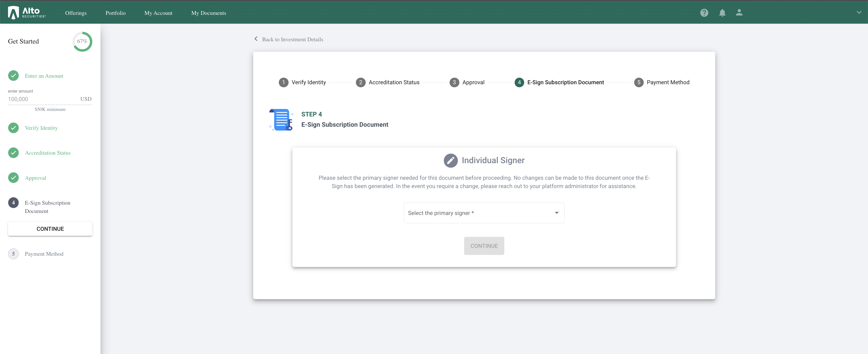
Task: Open the user profile icon
Action: click(x=739, y=13)
